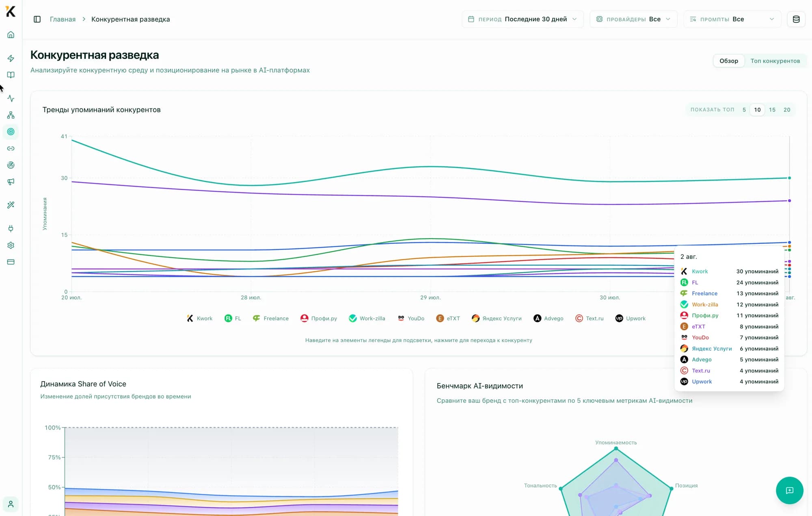812x516 pixels.
Task: Open the chat floating button
Action: 789,490
